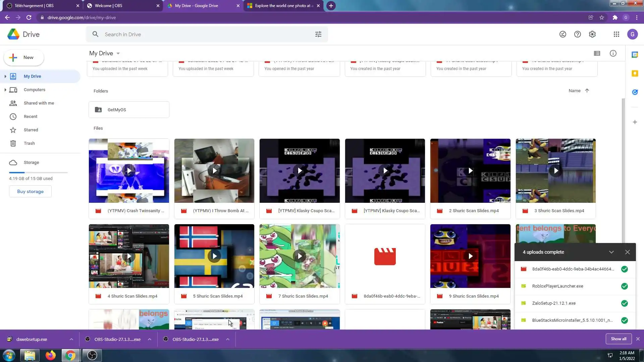Open Shared with me section
This screenshot has width=644, height=362.
[x=39, y=103]
